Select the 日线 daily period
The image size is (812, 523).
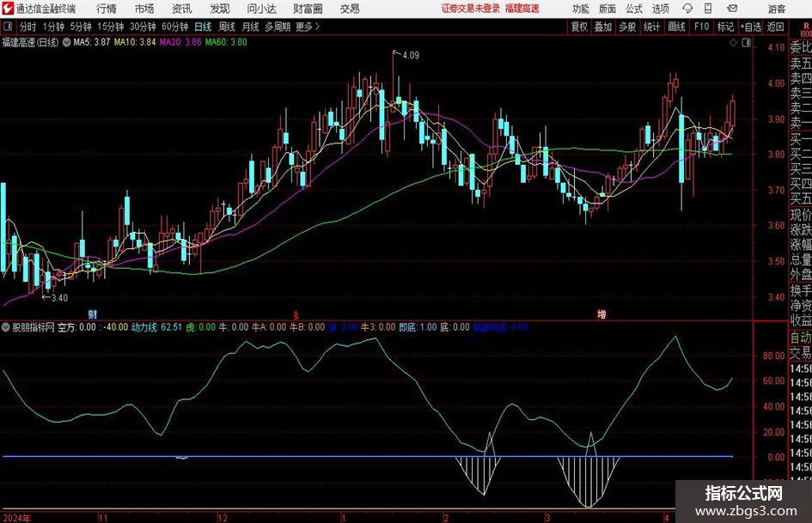[203, 27]
